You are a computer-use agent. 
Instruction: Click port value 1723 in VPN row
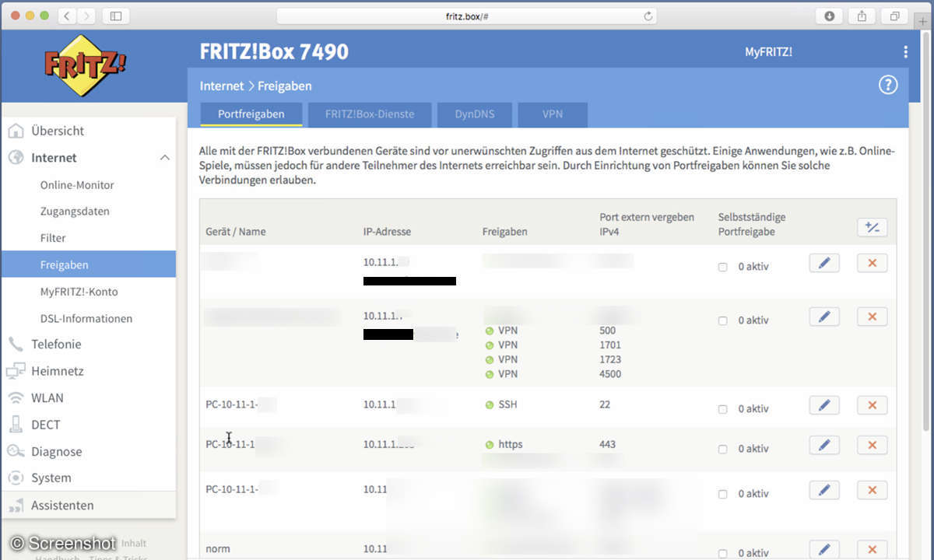click(x=611, y=359)
